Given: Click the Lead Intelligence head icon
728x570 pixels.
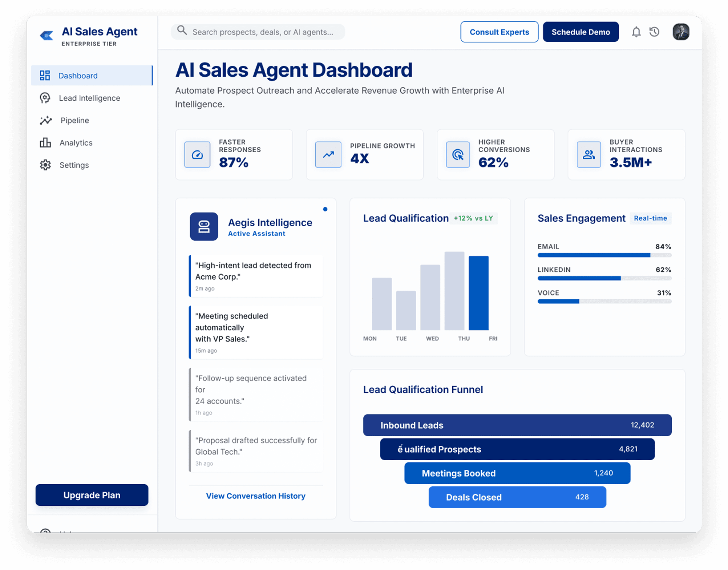Looking at the screenshot, I should pos(45,98).
